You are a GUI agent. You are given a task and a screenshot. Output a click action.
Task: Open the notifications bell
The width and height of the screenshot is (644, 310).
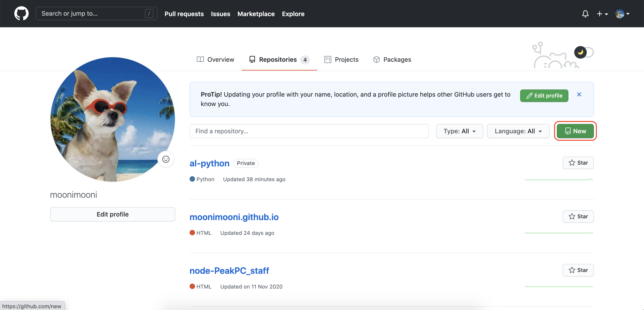click(585, 14)
